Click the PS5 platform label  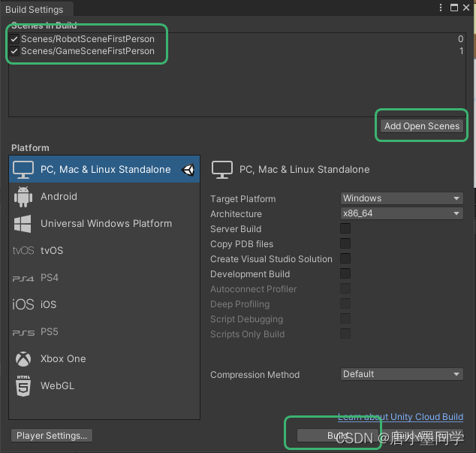[x=50, y=332]
